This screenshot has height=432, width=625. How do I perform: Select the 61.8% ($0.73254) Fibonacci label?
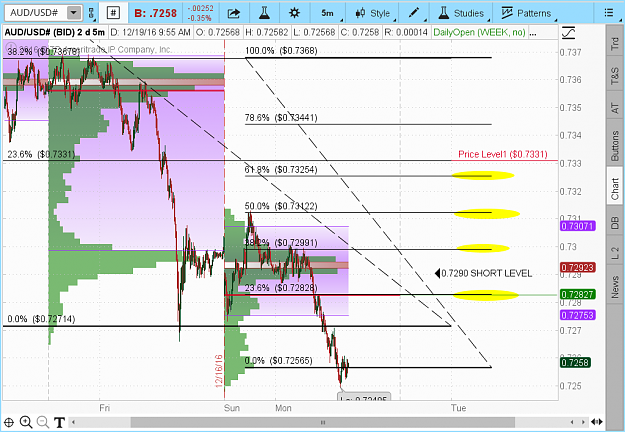(x=281, y=170)
